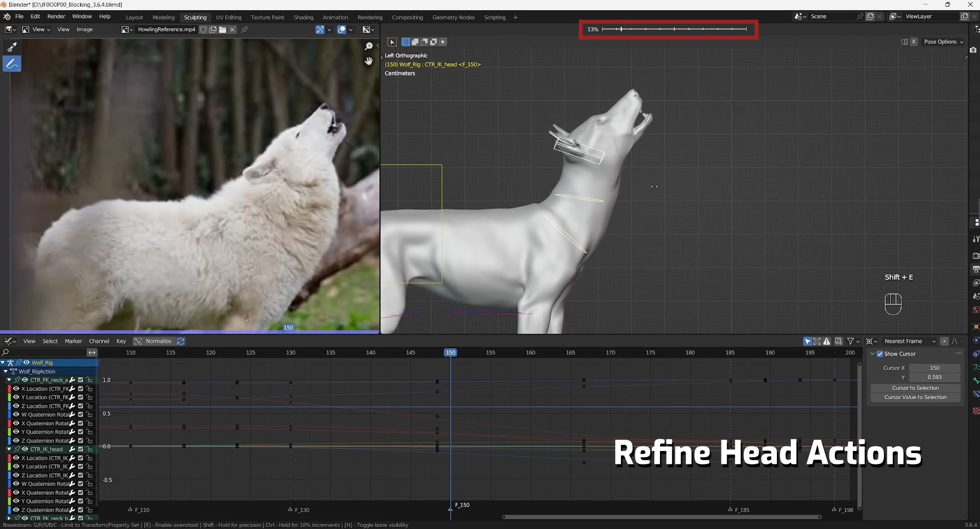Image resolution: width=980 pixels, height=529 pixels.
Task: Open the ViewLayer browse dropdown
Action: tap(894, 16)
